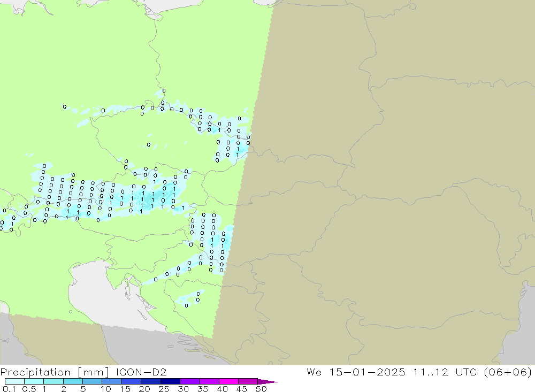
Task: Click the '0.5' legend value
Action: (x=29, y=389)
